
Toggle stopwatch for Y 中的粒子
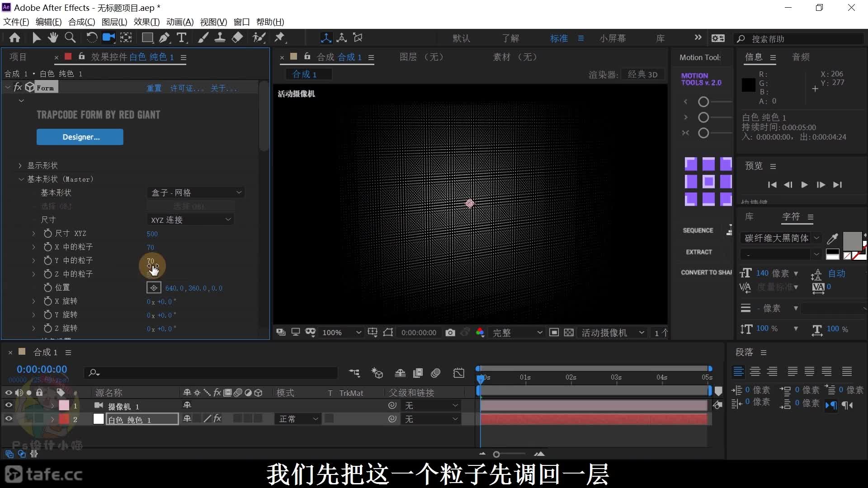click(47, 260)
